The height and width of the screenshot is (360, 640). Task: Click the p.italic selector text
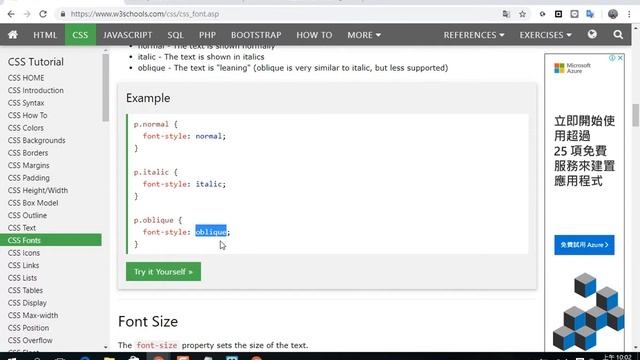[x=151, y=172]
